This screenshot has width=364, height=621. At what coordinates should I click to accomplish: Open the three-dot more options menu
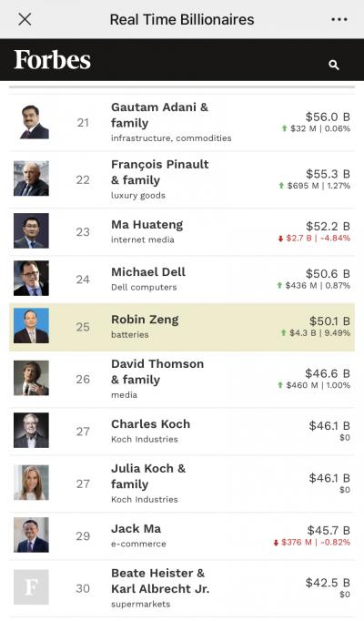point(339,19)
